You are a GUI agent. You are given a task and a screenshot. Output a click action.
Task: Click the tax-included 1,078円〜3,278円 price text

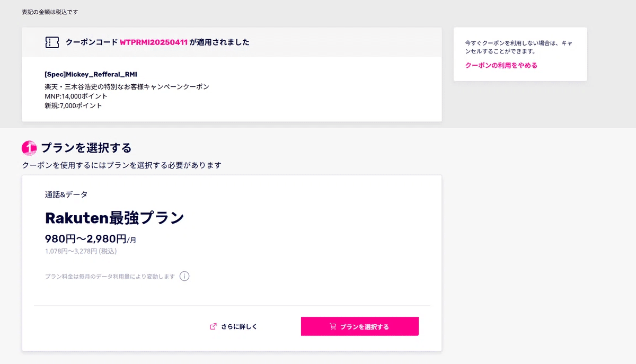[81, 251]
